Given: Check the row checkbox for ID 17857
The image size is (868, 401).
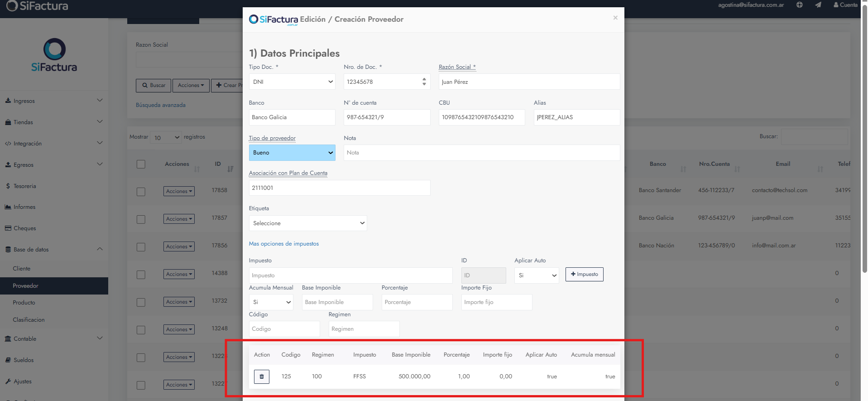Looking at the screenshot, I should tap(141, 219).
